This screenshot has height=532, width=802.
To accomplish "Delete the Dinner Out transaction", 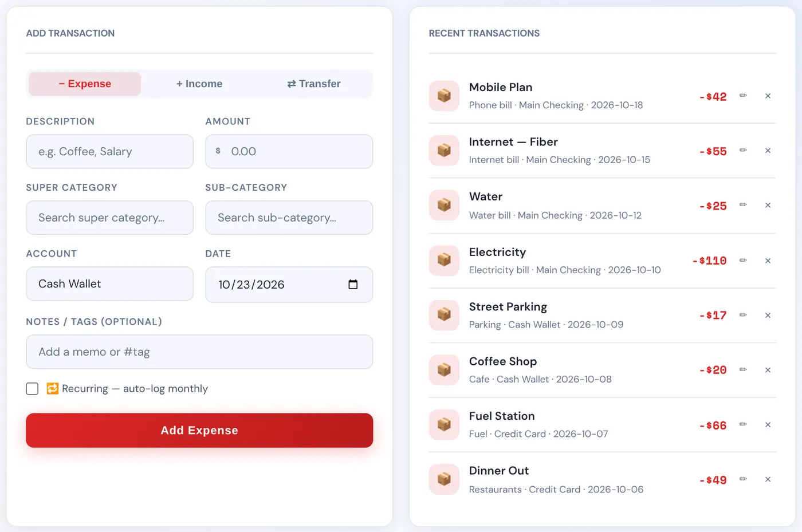I will (768, 479).
